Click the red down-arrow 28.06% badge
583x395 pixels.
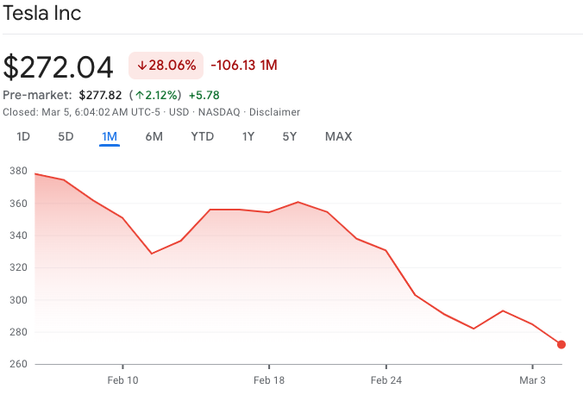(x=166, y=65)
